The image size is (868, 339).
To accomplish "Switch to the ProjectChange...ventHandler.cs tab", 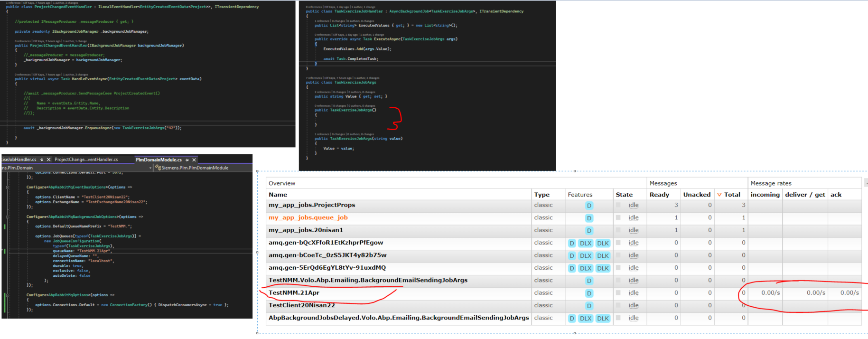I will point(86,160).
